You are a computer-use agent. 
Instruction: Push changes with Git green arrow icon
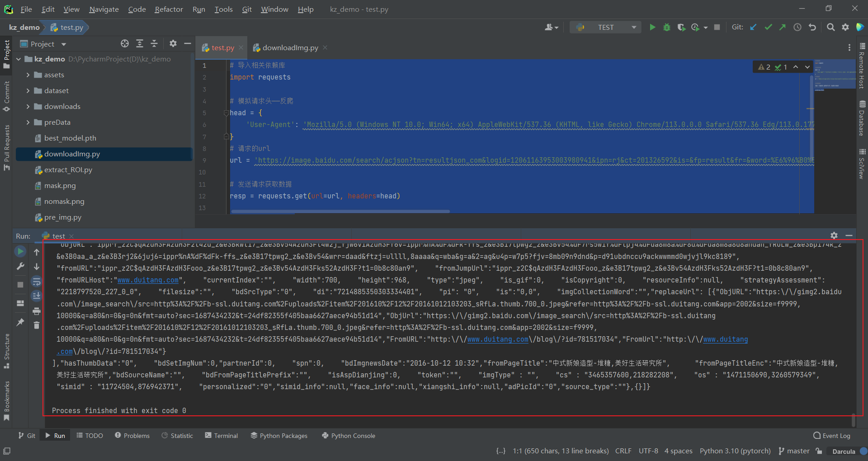(783, 27)
